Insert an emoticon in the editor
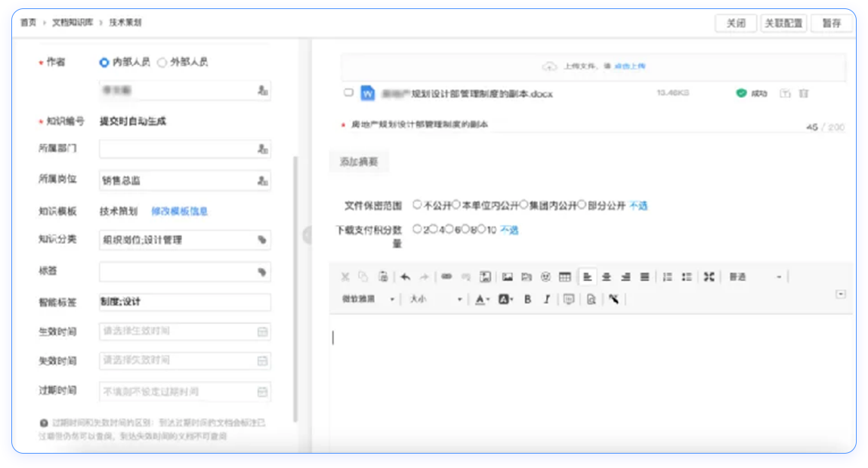 click(545, 277)
